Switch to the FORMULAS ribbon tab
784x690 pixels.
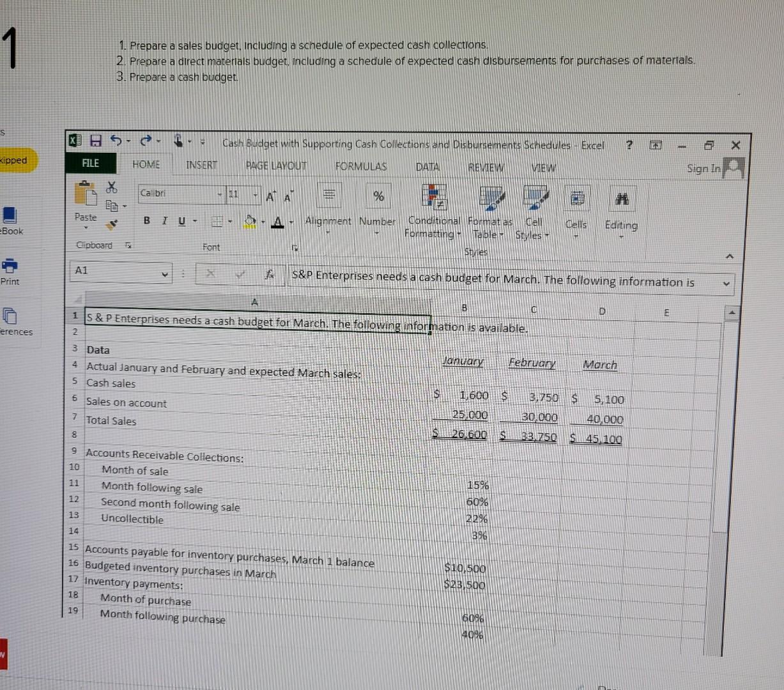(361, 166)
